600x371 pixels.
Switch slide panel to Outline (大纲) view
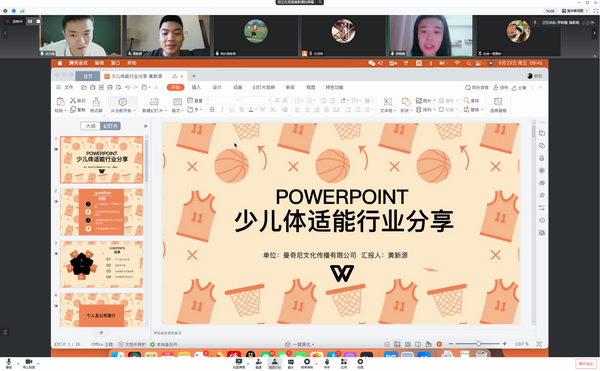tap(91, 126)
